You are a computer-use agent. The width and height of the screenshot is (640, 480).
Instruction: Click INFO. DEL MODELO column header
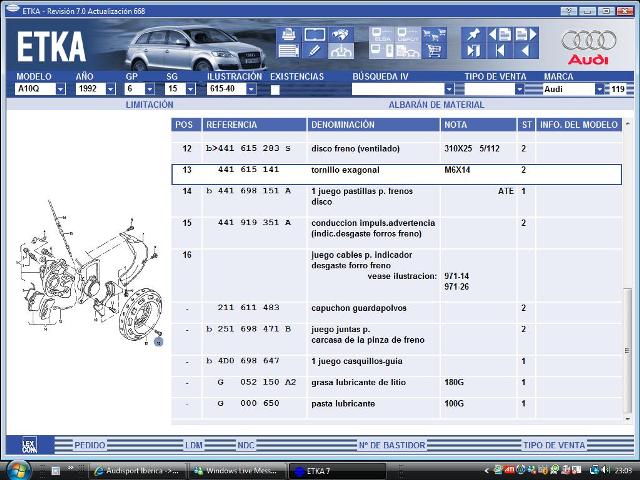coord(579,124)
